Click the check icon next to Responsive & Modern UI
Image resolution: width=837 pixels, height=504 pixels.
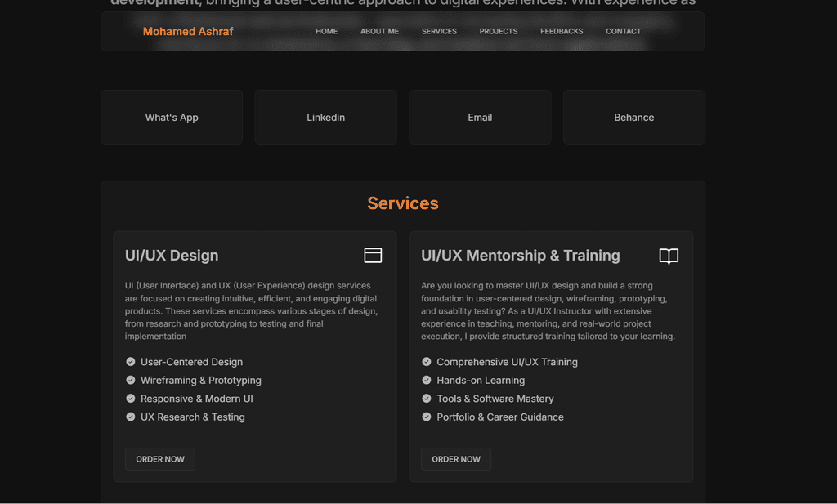(x=130, y=399)
